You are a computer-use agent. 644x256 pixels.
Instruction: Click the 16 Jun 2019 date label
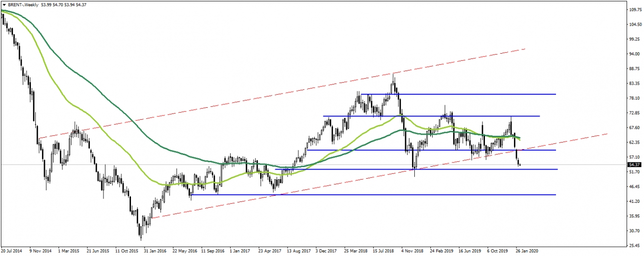(x=471, y=252)
